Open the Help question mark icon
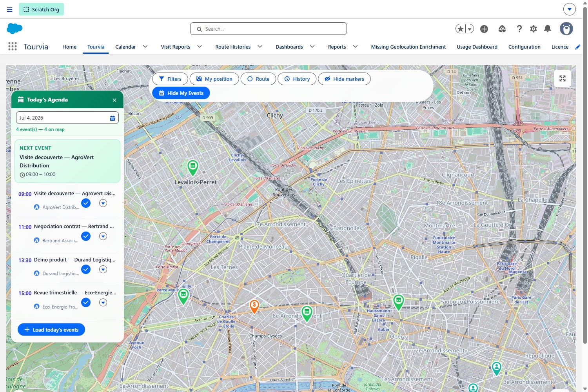 click(x=519, y=29)
